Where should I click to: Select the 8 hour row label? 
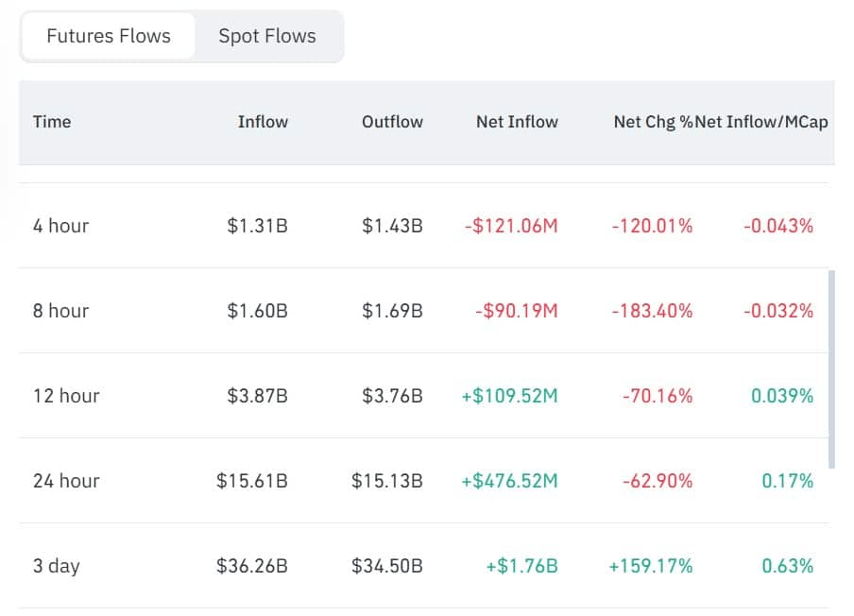[x=60, y=311]
